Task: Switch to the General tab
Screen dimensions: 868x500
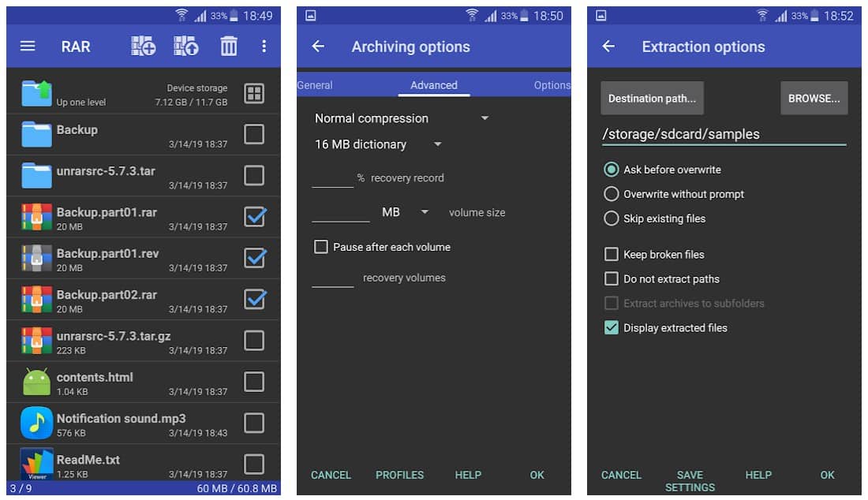Action: click(x=314, y=84)
